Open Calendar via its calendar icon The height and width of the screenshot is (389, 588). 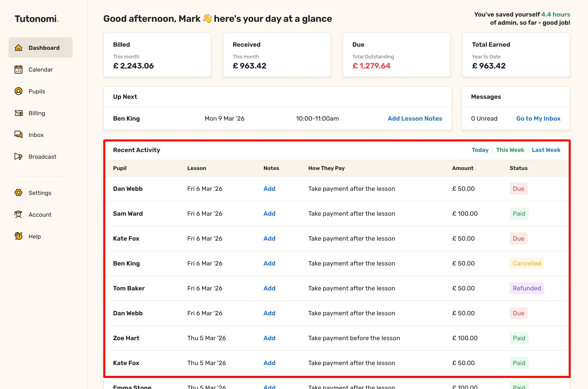click(x=18, y=69)
